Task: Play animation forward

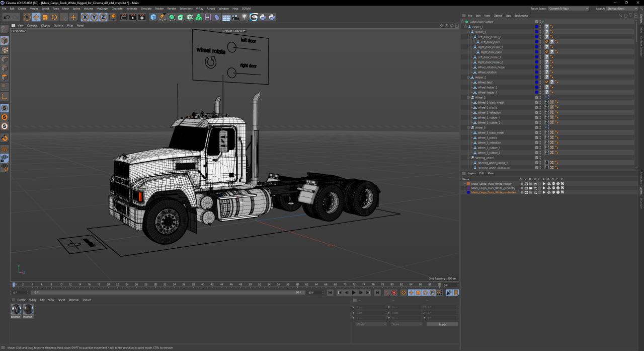Action: pos(354,293)
